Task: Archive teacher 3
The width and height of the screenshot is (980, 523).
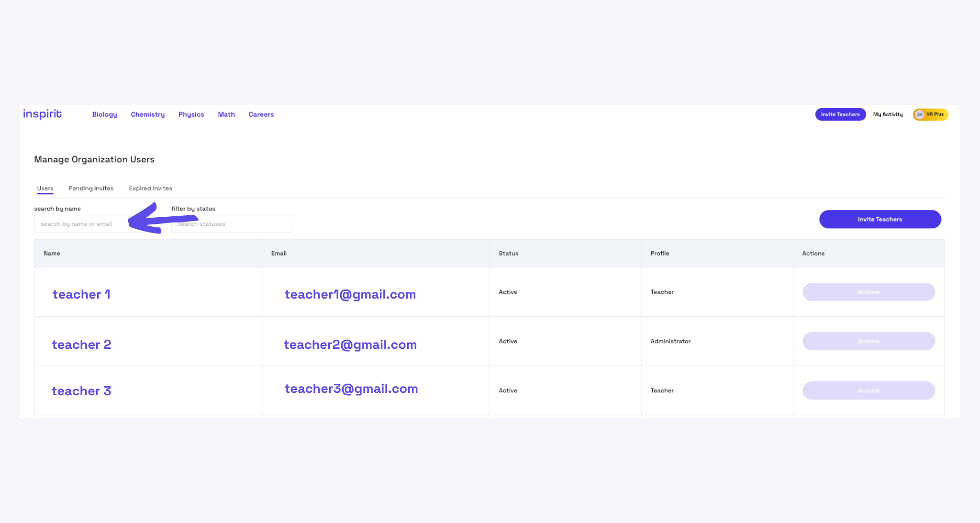Action: point(869,390)
